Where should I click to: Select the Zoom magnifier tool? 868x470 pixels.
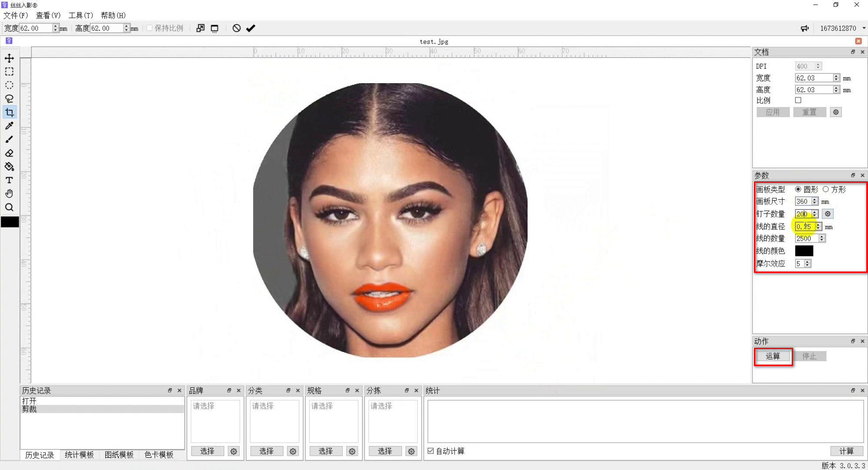pos(9,207)
